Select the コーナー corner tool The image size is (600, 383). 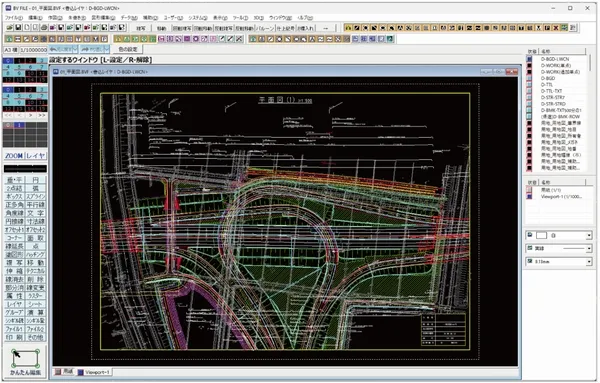click(x=14, y=238)
